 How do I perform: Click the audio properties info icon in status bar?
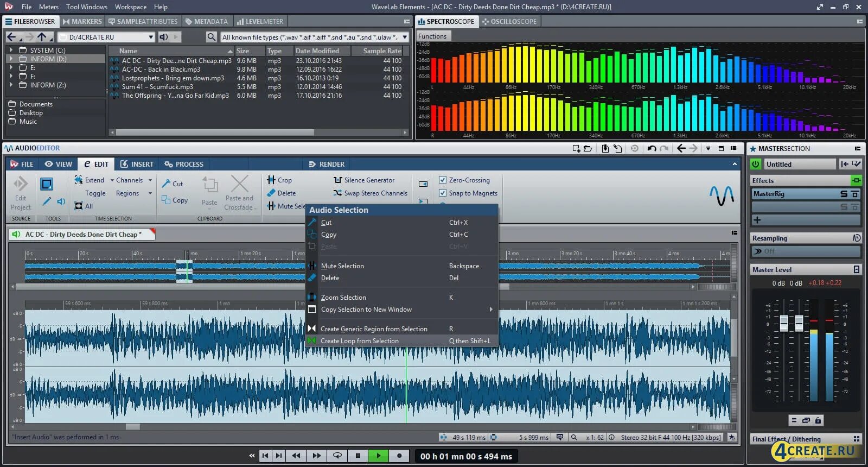[x=611, y=437]
